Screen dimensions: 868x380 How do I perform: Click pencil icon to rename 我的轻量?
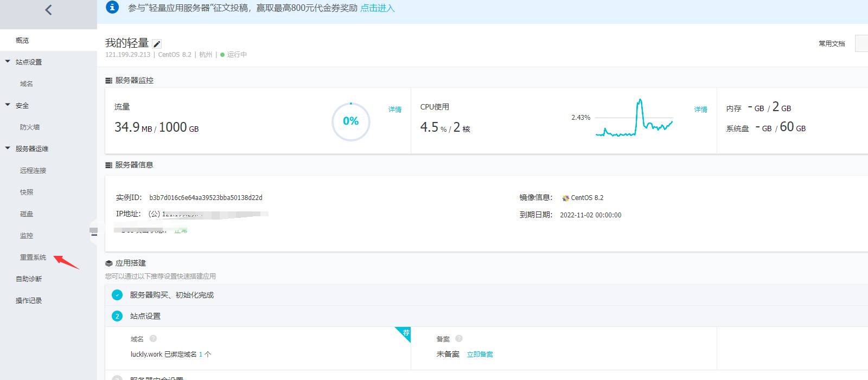pyautogui.click(x=157, y=44)
